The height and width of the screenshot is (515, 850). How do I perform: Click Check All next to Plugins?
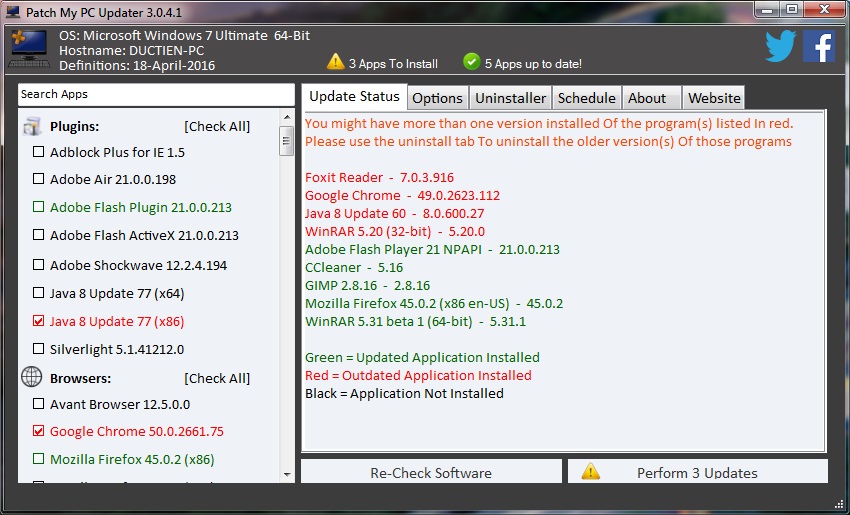tap(217, 126)
